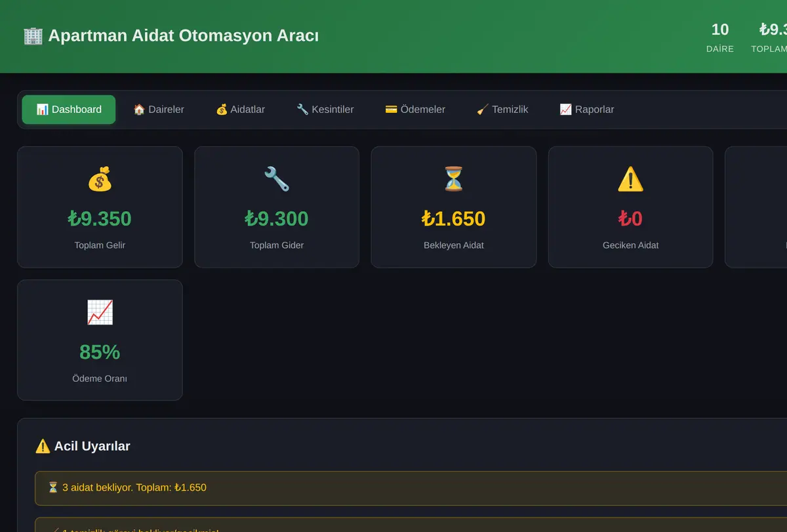This screenshot has width=787, height=532.
Task: Go to the Kesintiler tab
Action: pos(325,110)
